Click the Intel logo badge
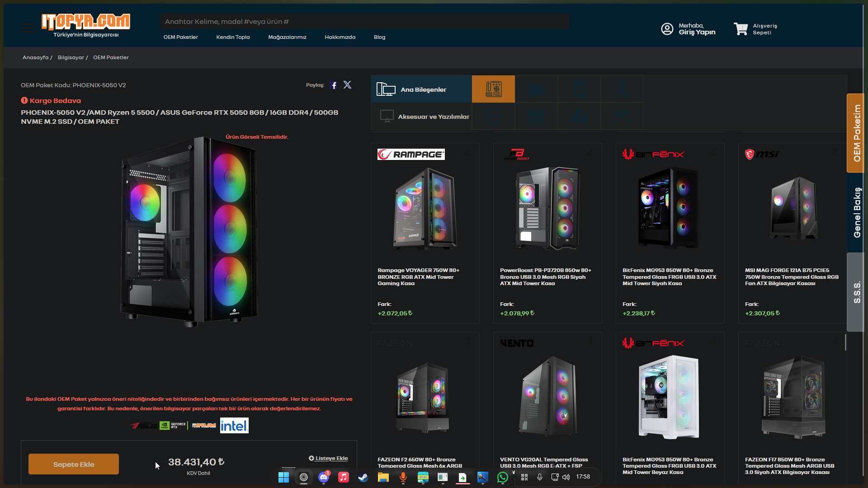This screenshot has width=868, height=488. coord(234,425)
